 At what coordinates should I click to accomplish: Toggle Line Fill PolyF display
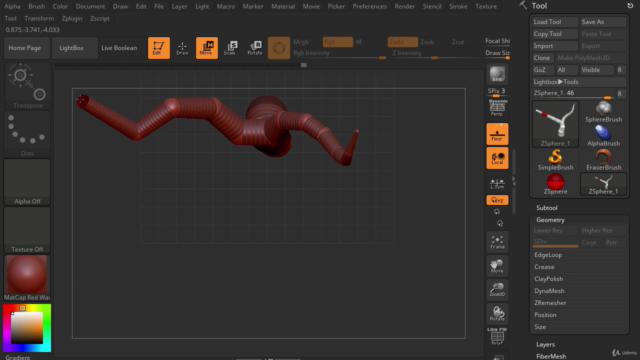point(497,337)
